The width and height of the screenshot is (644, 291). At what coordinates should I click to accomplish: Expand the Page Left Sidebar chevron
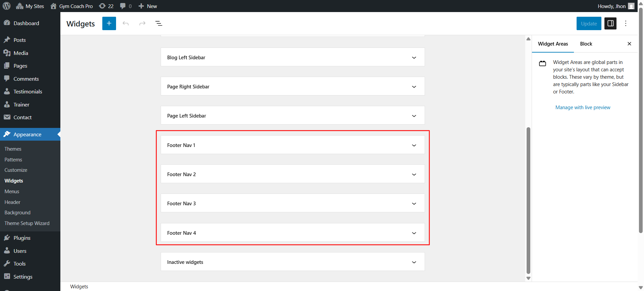(414, 116)
